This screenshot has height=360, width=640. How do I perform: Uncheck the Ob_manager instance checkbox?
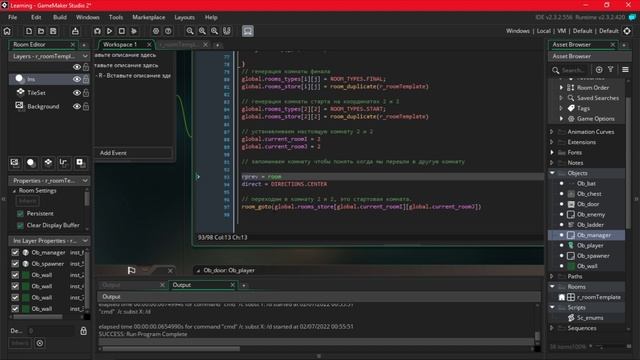click(x=15, y=252)
